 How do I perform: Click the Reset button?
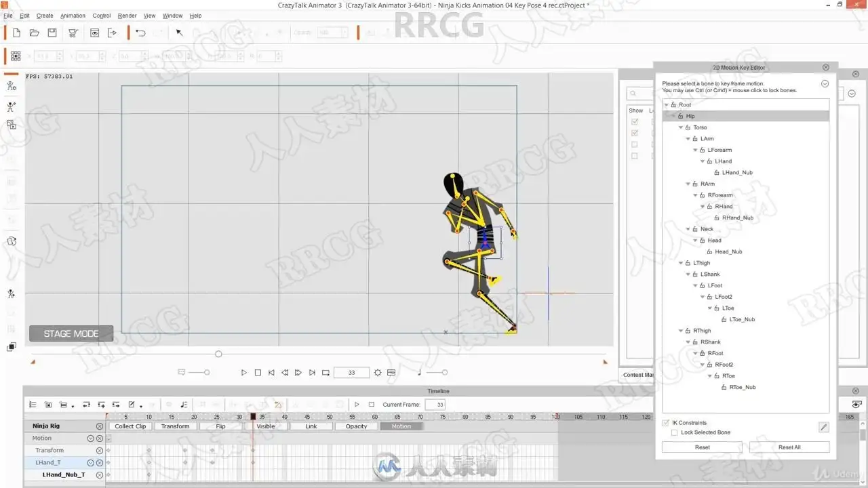[x=703, y=447]
